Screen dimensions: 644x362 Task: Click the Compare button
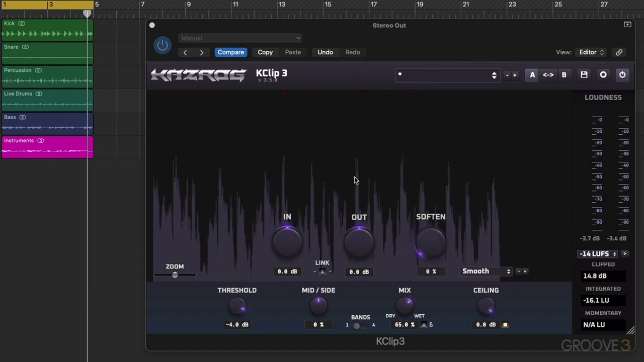point(231,52)
